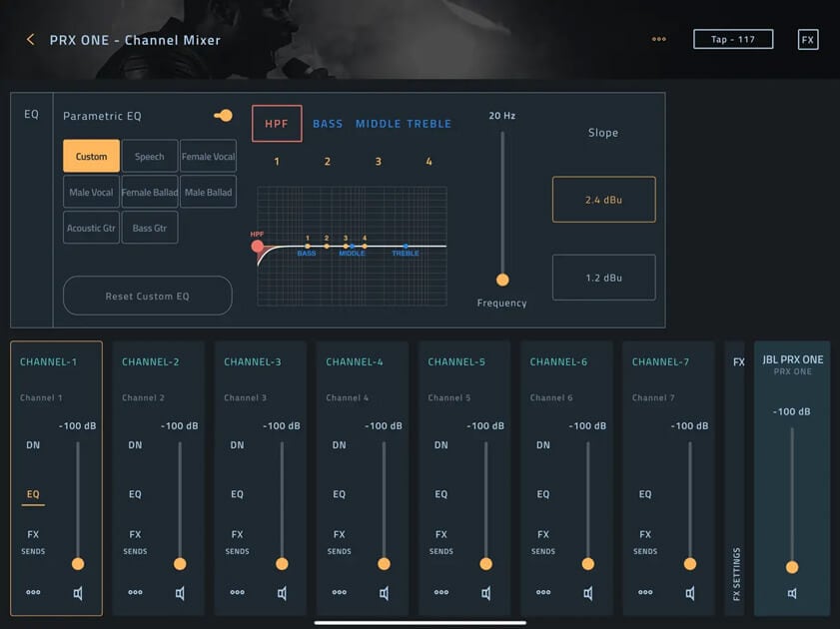Open the EQ tab on Channel-6
Image resolution: width=840 pixels, height=629 pixels.
pos(543,494)
